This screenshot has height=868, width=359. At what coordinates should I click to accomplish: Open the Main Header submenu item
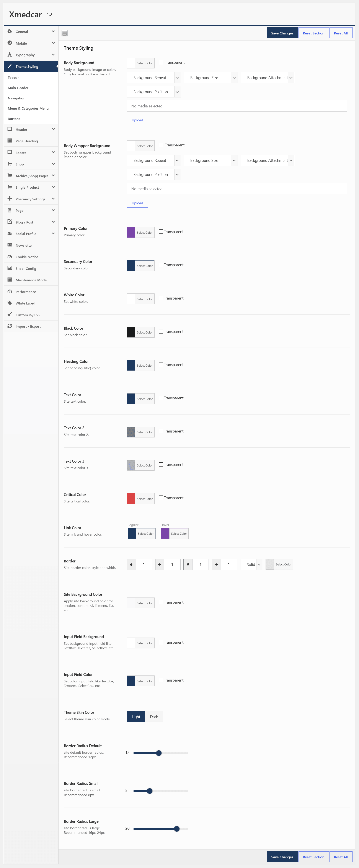pyautogui.click(x=18, y=88)
